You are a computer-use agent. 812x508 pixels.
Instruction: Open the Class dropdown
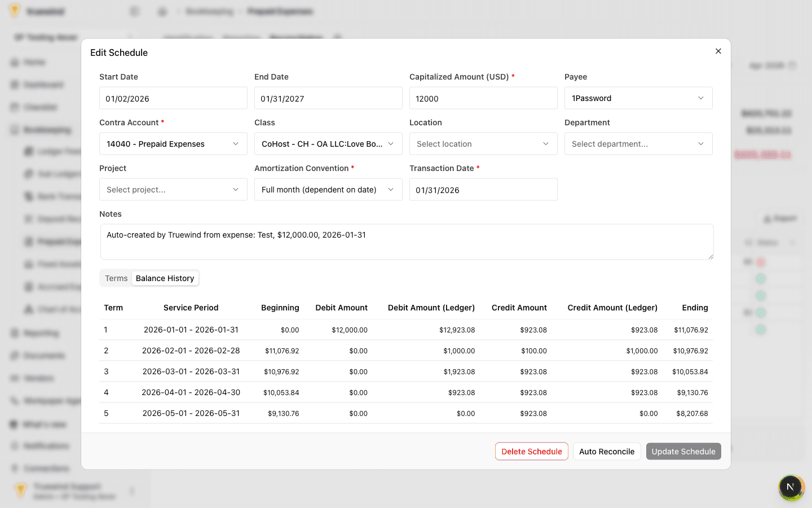coord(328,144)
